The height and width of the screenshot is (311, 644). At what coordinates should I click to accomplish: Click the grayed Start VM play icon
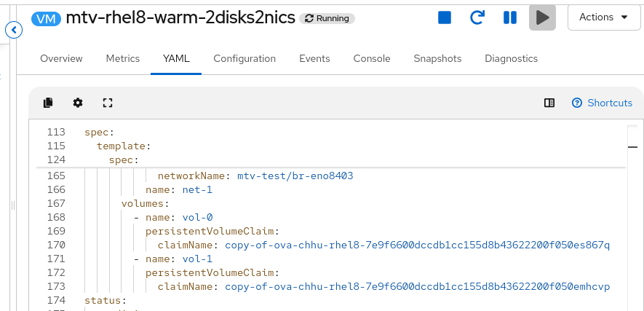coord(542,17)
